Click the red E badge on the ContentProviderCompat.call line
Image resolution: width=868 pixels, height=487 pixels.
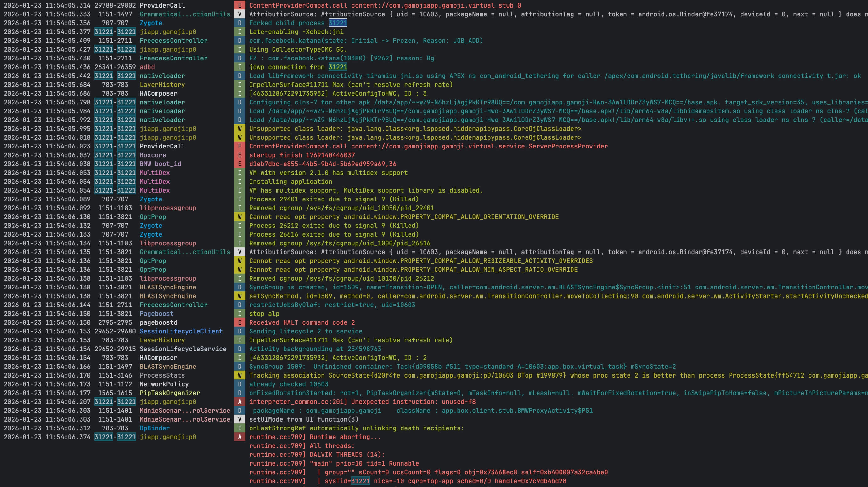point(240,5)
